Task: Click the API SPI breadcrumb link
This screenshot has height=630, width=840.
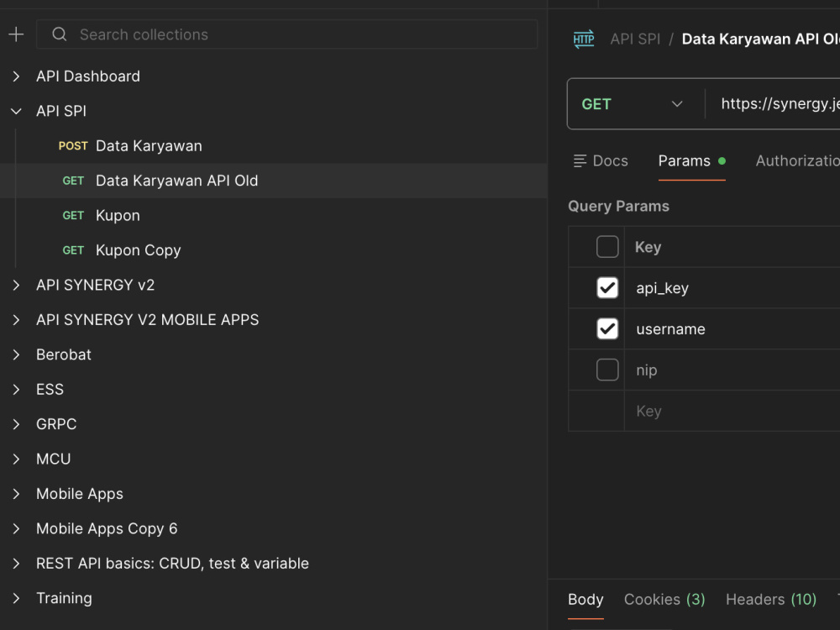Action: (635, 39)
